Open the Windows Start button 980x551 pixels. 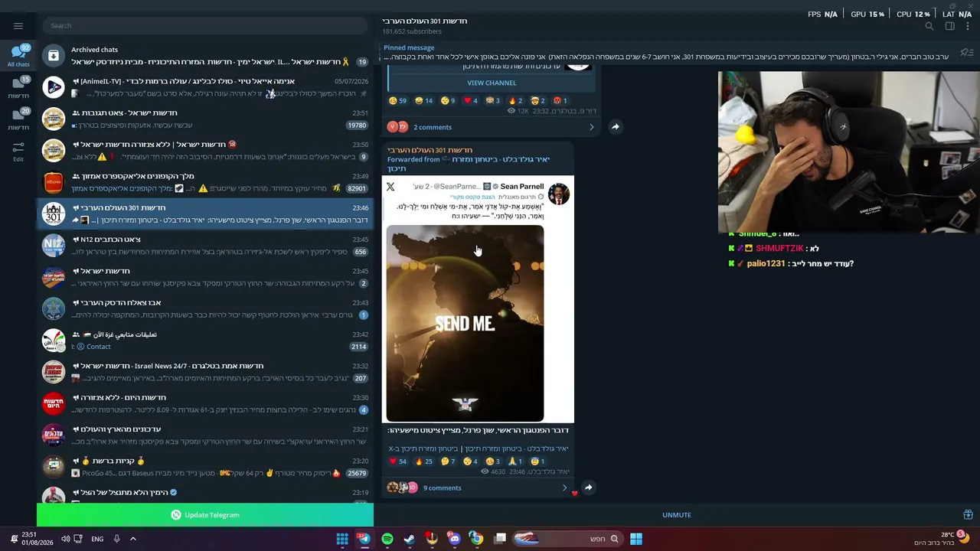tap(635, 539)
